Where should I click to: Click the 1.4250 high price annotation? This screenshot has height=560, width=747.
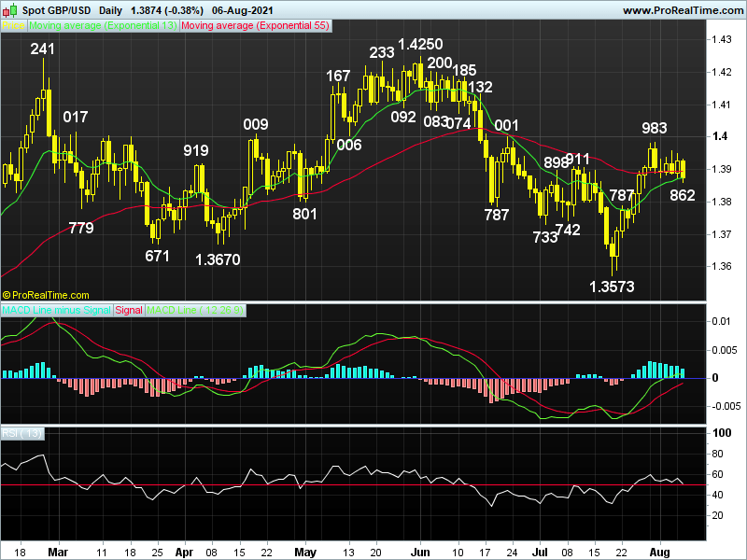pos(419,45)
